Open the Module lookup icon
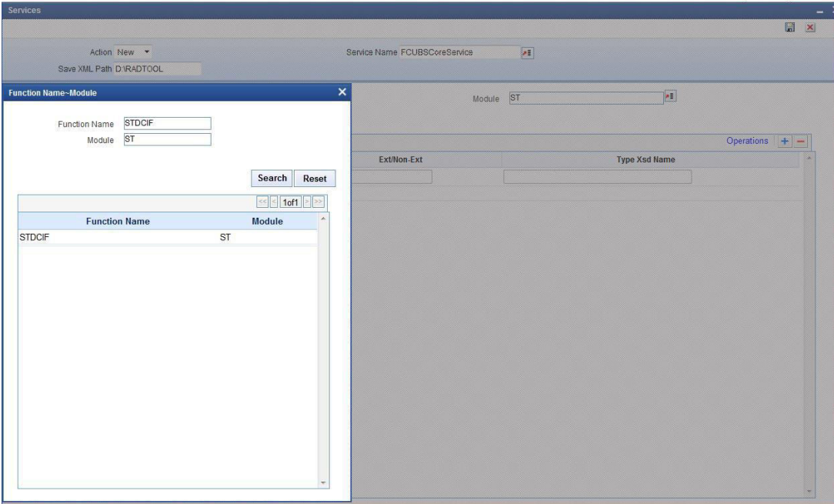The image size is (834, 504). click(x=670, y=96)
